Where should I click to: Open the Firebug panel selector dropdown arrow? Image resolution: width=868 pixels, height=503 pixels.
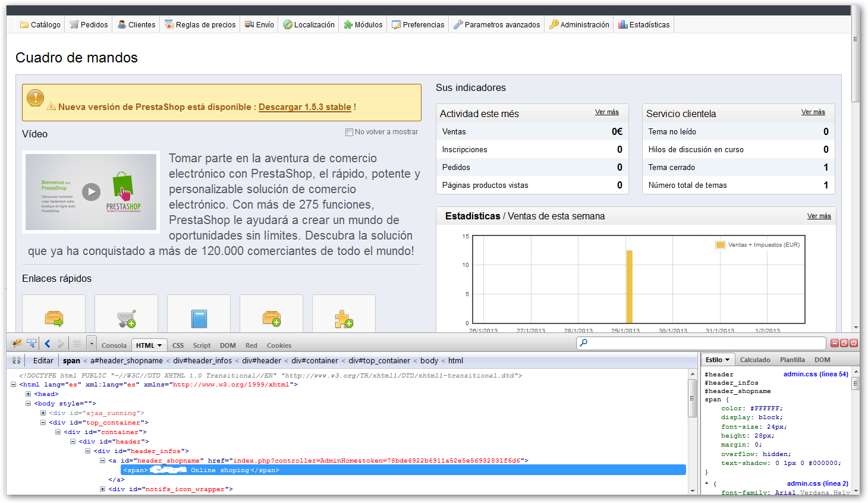(x=92, y=344)
